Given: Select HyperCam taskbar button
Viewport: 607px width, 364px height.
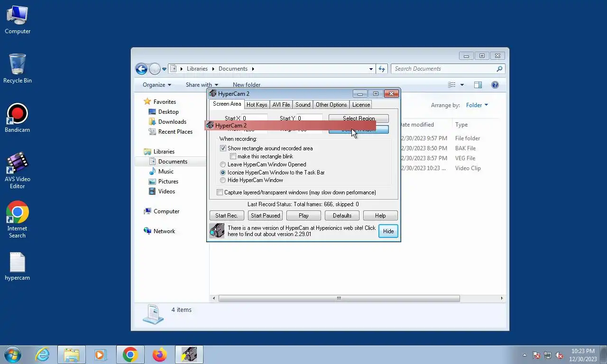Looking at the screenshot, I should coord(189,355).
